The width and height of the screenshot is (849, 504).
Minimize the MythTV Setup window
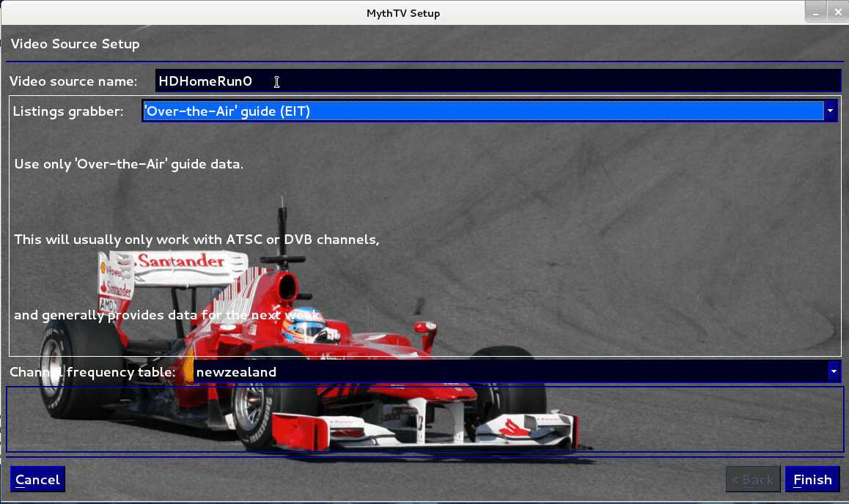click(x=815, y=12)
